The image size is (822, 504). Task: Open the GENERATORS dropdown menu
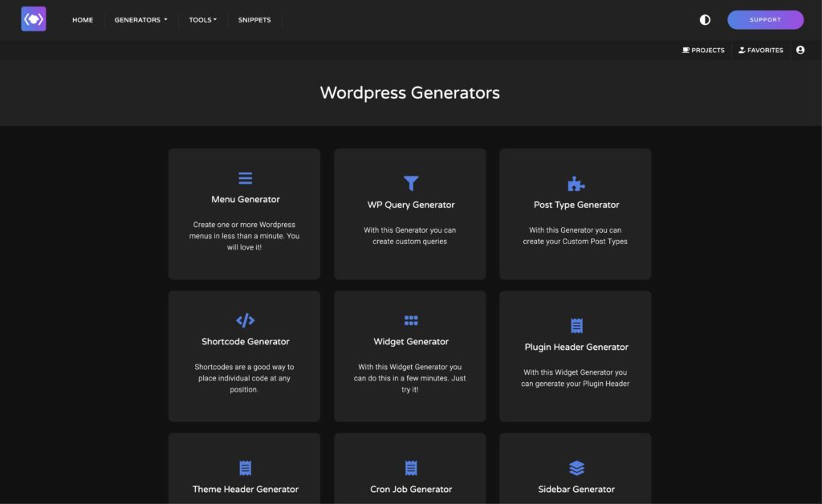140,19
